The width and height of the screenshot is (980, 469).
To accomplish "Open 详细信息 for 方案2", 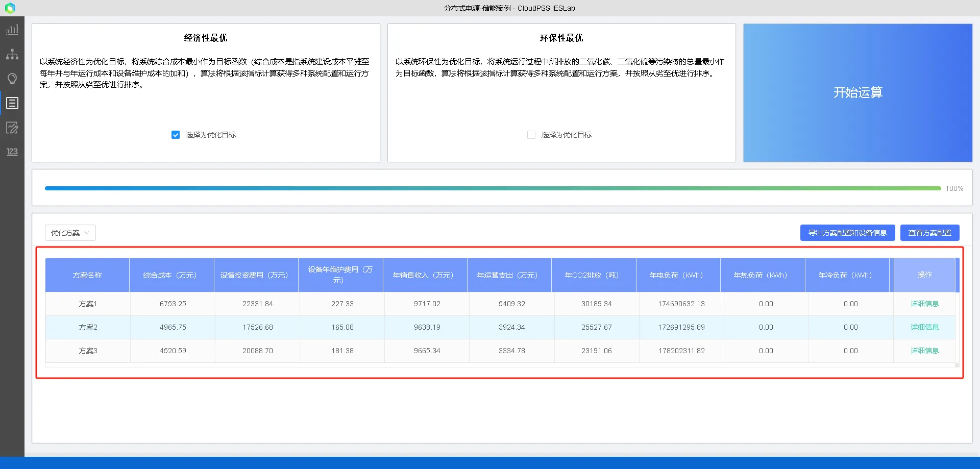I will (924, 327).
